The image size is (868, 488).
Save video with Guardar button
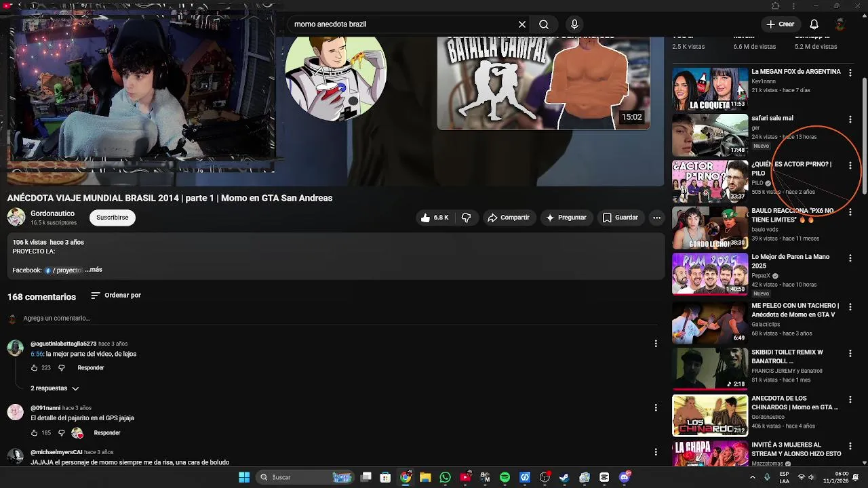[x=620, y=218]
